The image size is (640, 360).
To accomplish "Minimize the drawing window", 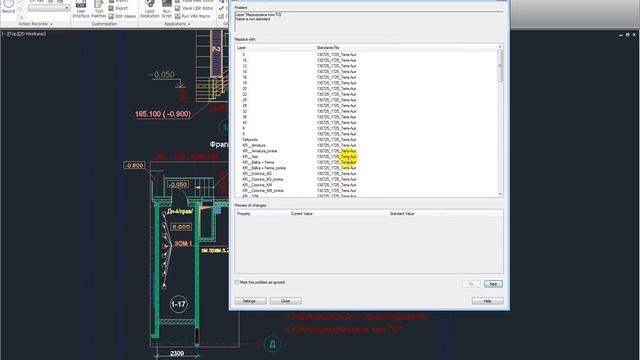I will click(x=621, y=35).
